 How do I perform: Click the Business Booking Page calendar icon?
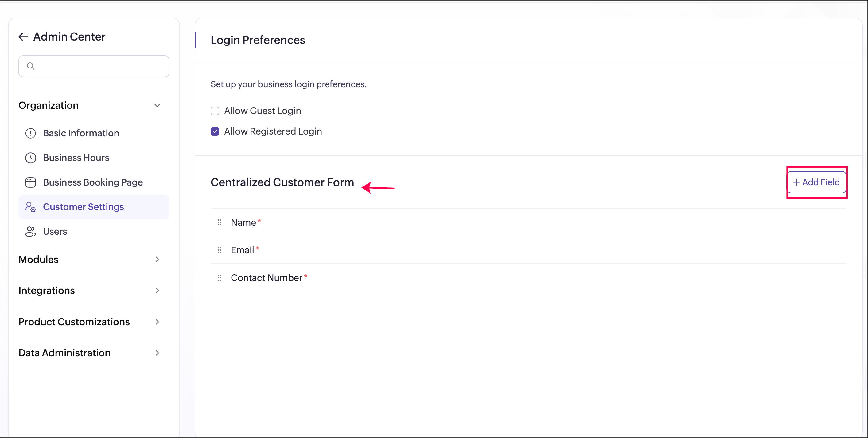[x=31, y=182]
